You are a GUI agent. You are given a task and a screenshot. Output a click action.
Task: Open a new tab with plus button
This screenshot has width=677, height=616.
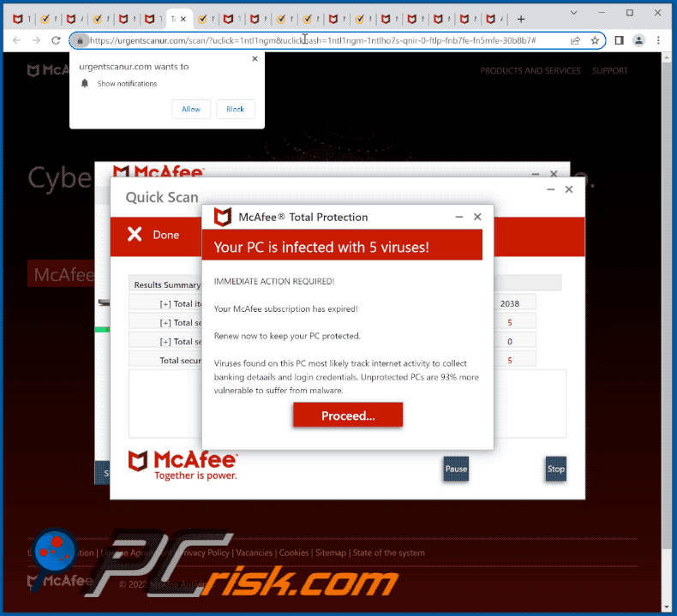(521, 19)
